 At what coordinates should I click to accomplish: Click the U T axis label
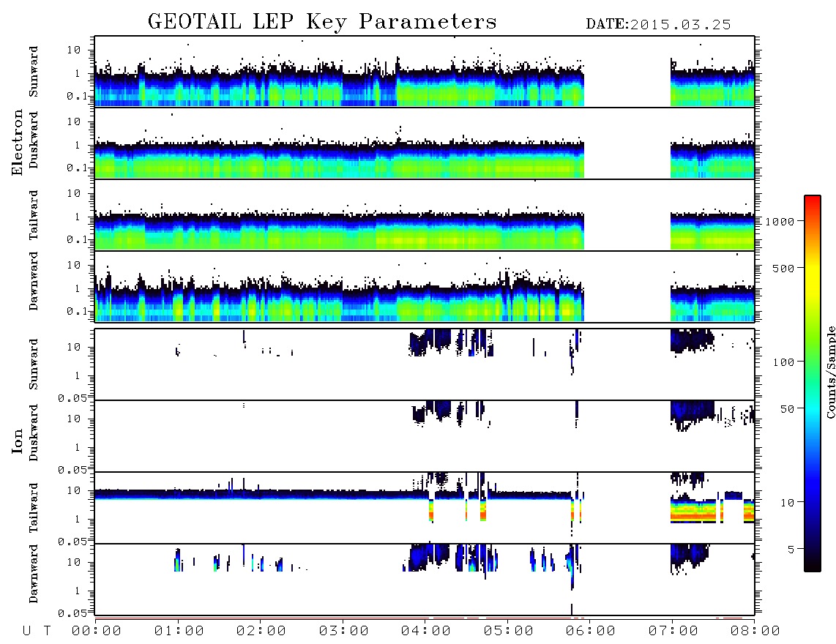click(x=37, y=632)
